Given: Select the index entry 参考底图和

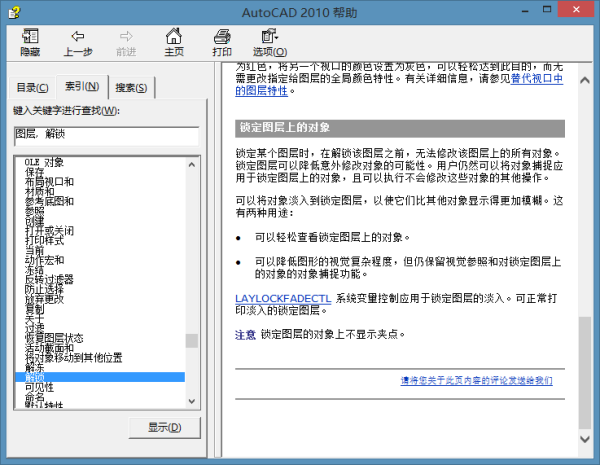Looking at the screenshot, I should point(49,201).
